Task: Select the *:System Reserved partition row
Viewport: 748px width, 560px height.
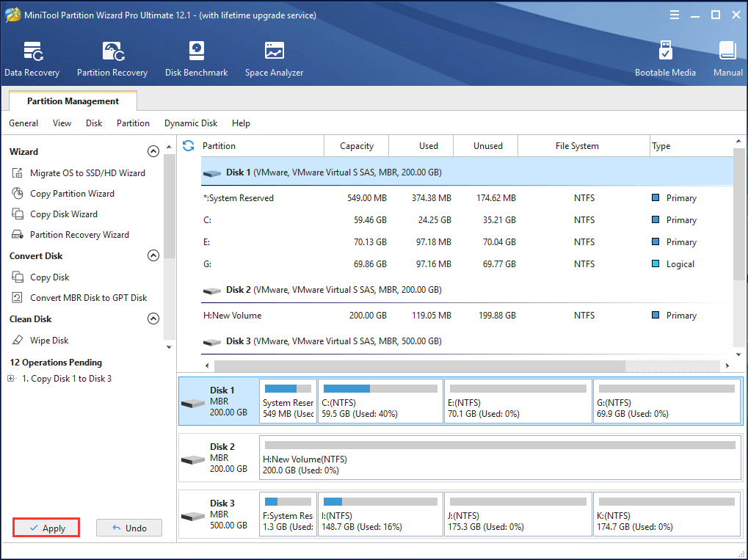Action: (467, 198)
